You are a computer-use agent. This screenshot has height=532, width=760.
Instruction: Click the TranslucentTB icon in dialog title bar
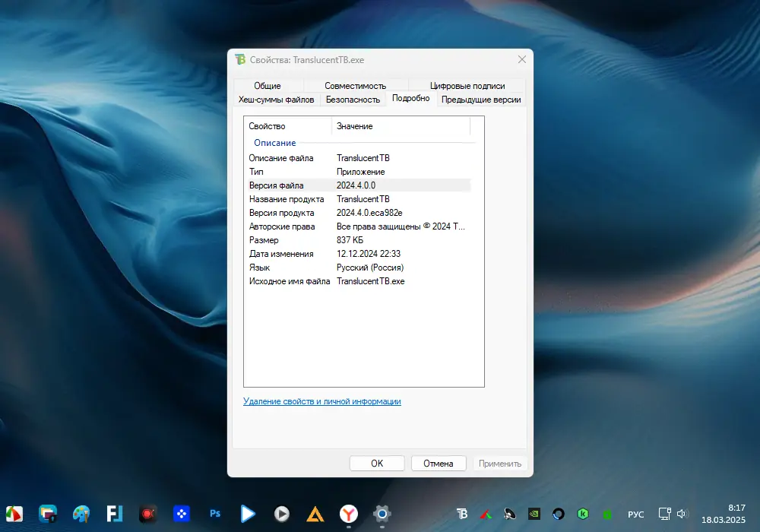point(240,59)
